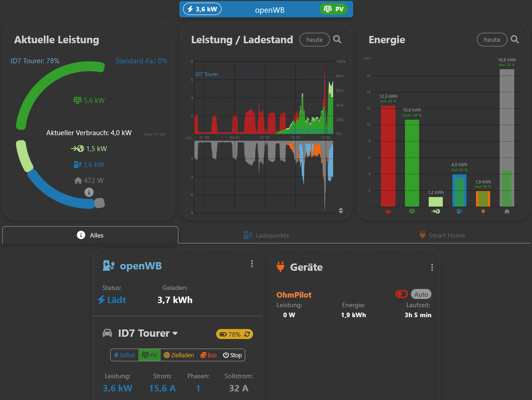Open magnifier in Leistung / Ladestand panel

coord(337,39)
